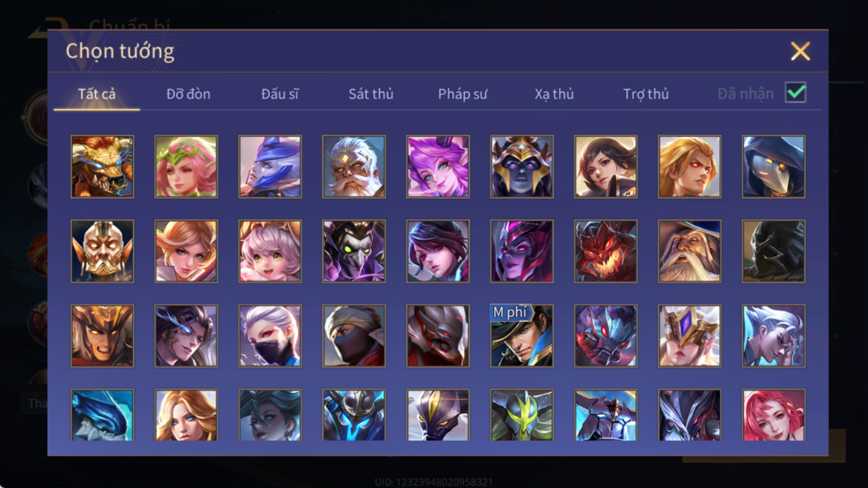Select the hooded plague-mask hero portrait
Viewport: 868px width, 488px height.
coord(773,167)
